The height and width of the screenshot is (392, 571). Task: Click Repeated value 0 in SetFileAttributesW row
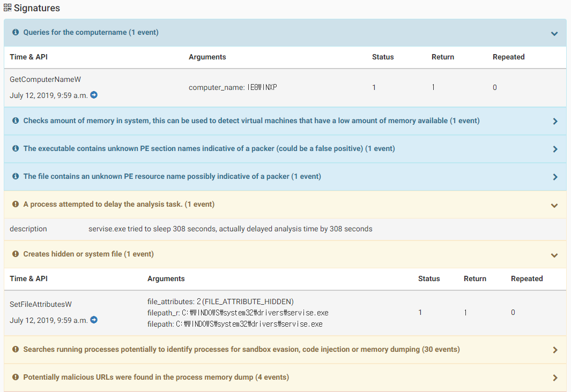point(513,312)
